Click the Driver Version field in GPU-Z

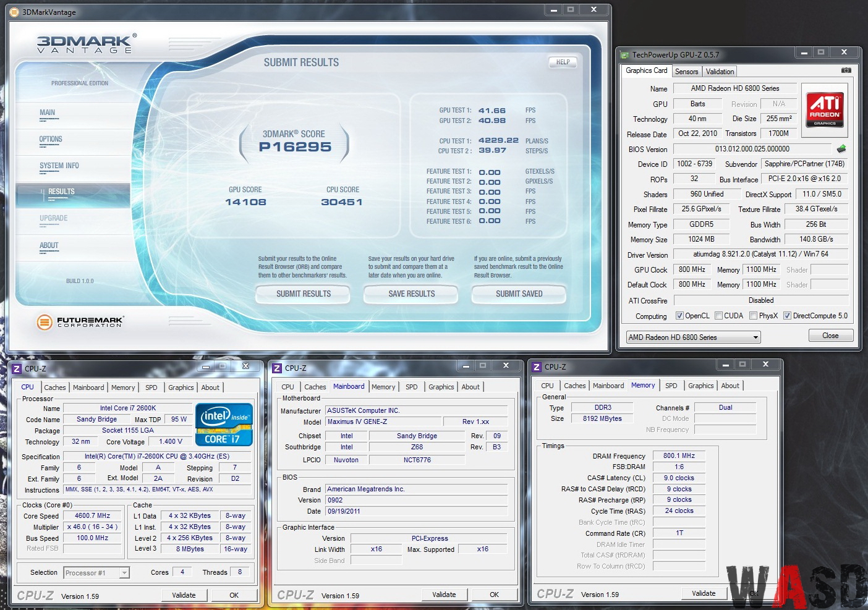[760, 254]
